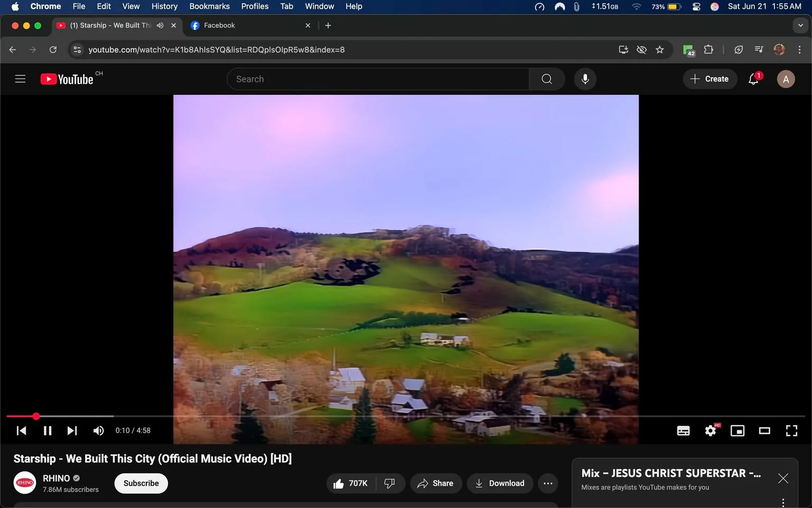Enable subtitles with the CC icon
Image resolution: width=812 pixels, height=508 pixels.
click(683, 430)
